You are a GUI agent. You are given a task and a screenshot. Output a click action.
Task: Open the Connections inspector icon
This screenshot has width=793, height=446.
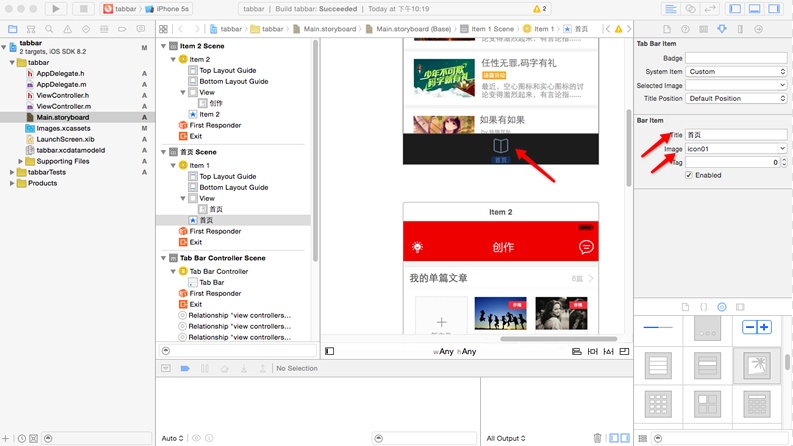pyautogui.click(x=758, y=29)
